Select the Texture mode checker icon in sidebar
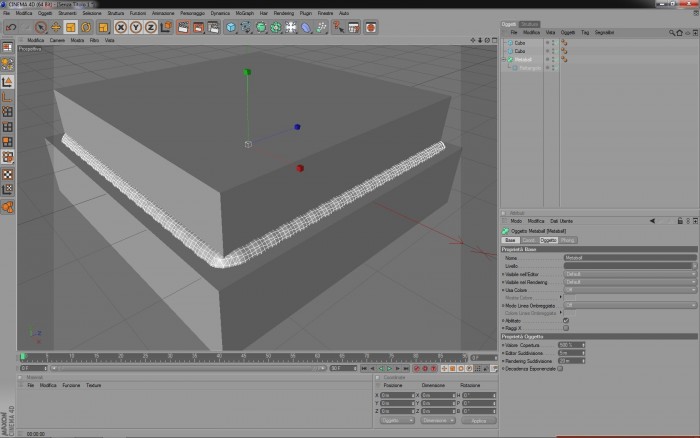Viewport: 700px width, 438px height. pos(8,175)
